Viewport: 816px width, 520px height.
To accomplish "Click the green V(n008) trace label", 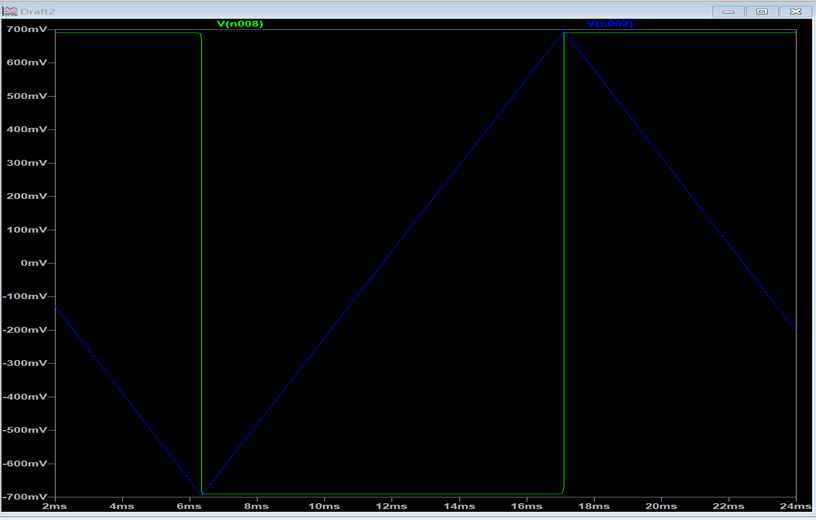I will coord(240,23).
